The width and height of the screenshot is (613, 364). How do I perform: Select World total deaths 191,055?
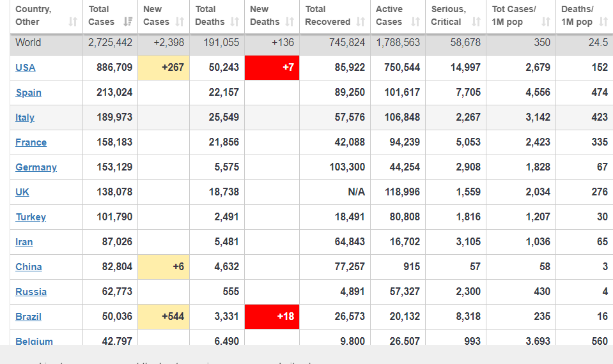[x=221, y=43]
